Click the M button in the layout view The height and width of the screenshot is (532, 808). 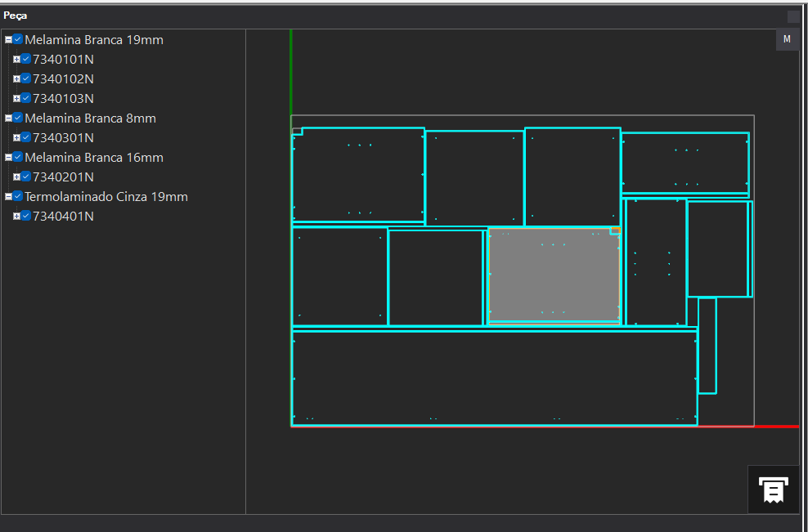pos(787,39)
